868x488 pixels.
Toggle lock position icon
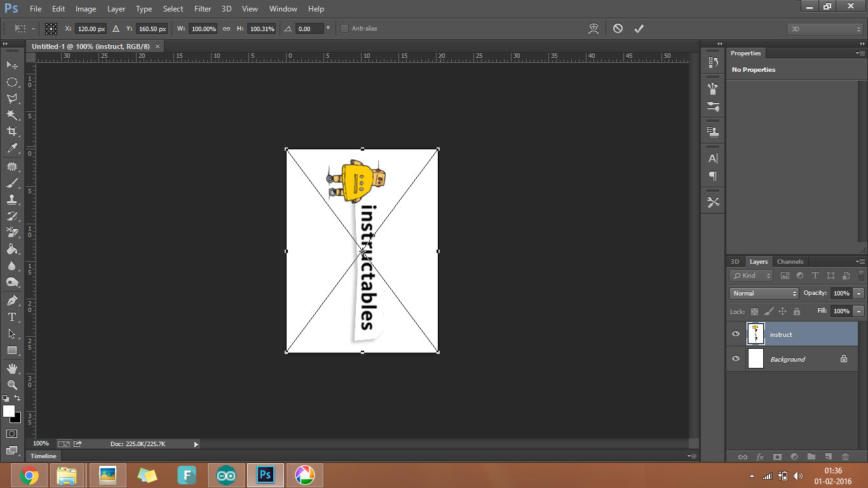[782, 311]
